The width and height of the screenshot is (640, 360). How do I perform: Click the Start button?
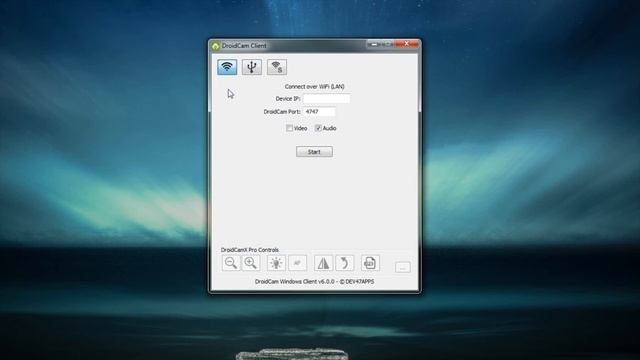coord(314,152)
